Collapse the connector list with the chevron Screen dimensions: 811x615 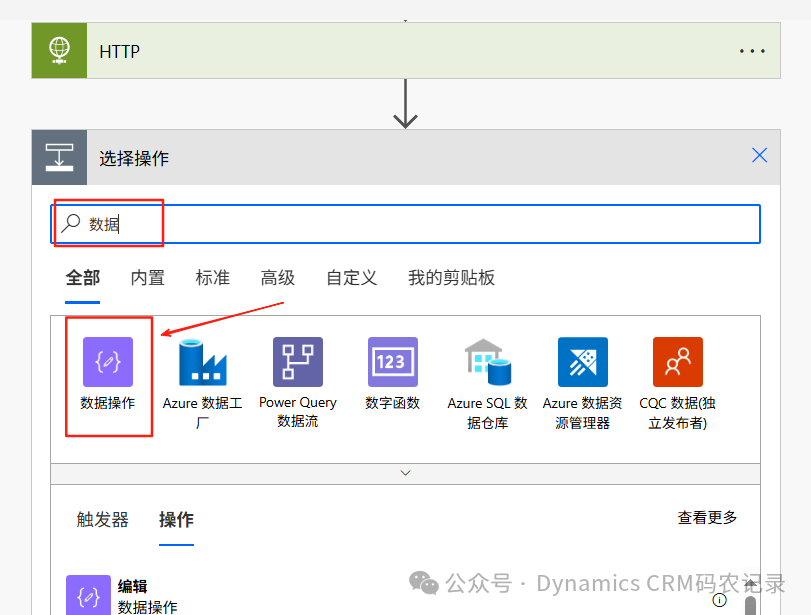(405, 472)
